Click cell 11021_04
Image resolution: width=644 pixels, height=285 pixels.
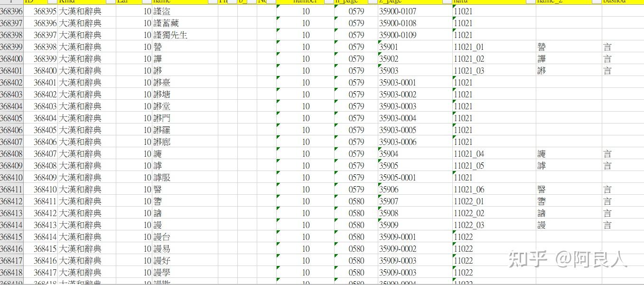(494, 154)
